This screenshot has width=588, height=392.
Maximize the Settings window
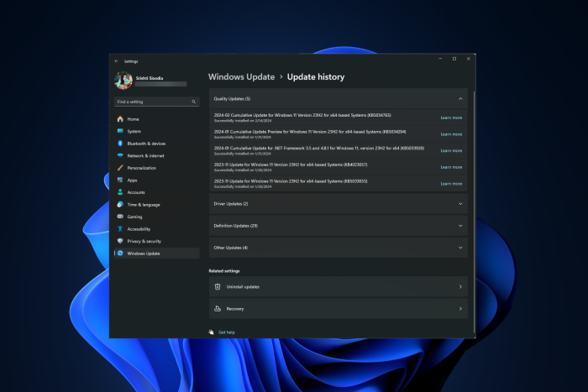click(x=454, y=59)
